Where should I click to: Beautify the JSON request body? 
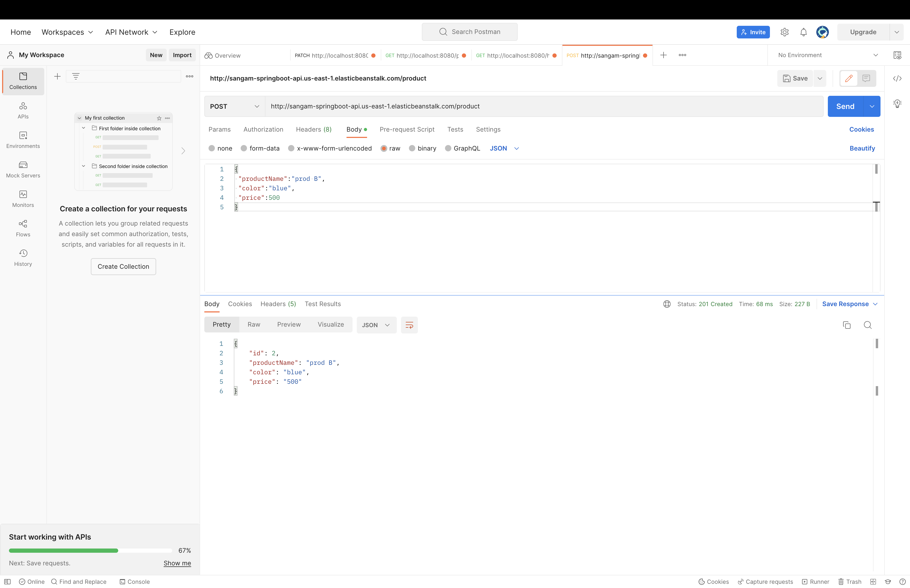point(862,148)
